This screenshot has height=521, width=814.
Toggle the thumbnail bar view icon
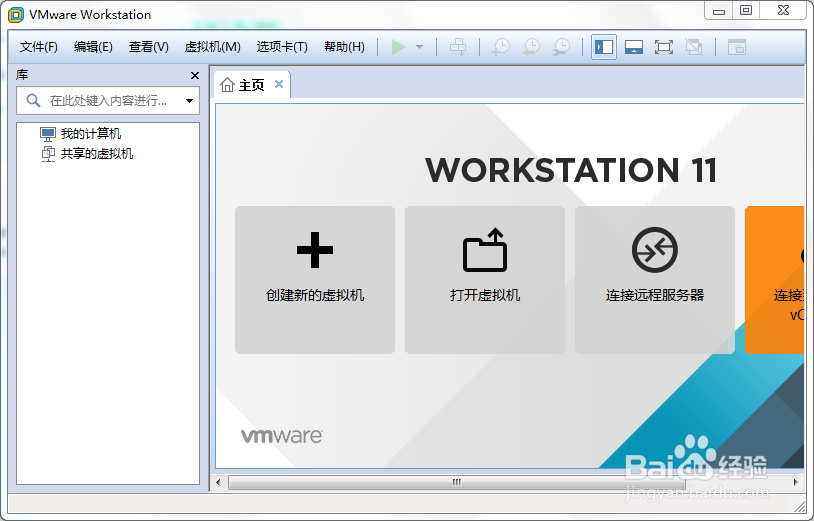click(634, 47)
